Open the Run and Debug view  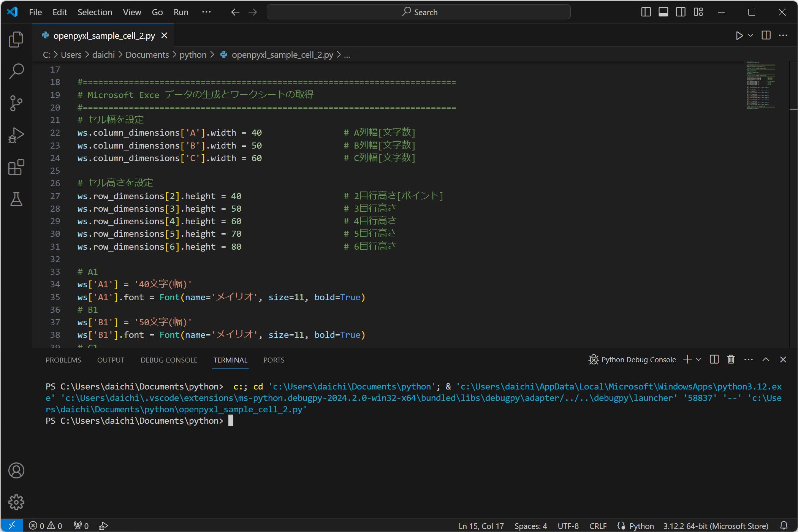point(16,135)
